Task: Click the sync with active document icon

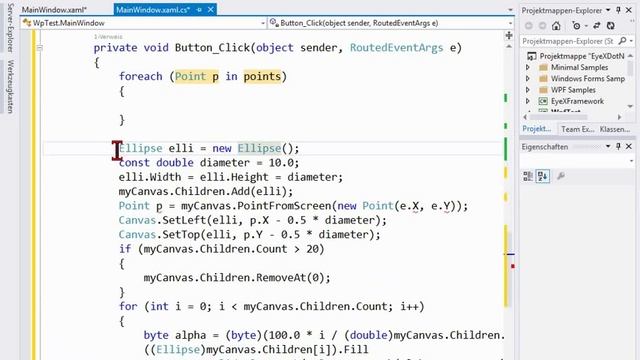Action: tap(597, 26)
